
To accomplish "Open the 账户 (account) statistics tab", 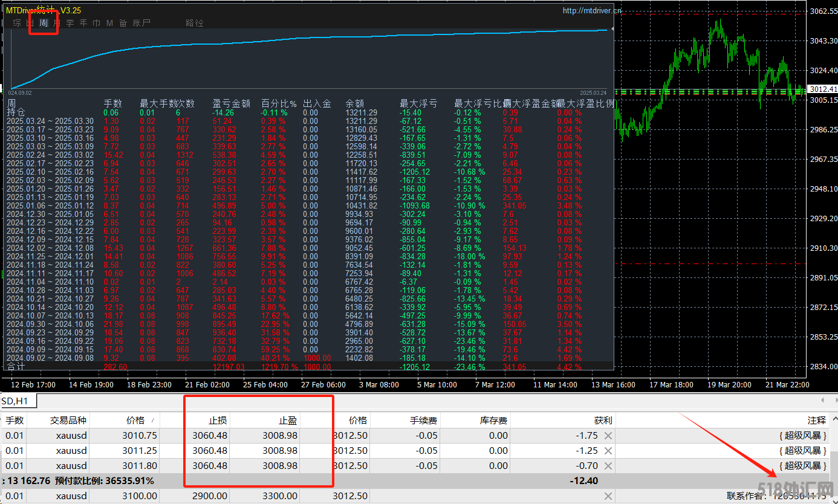I will 141,23.
